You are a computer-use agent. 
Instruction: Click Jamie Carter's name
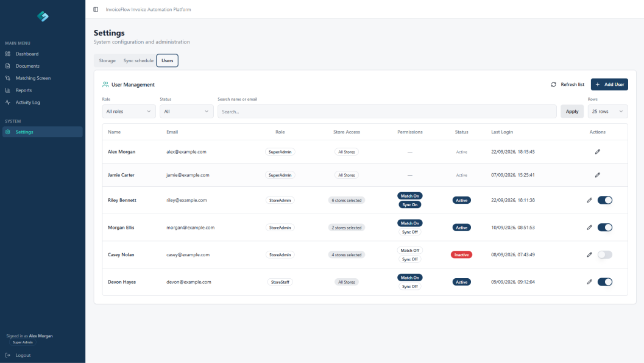[121, 175]
